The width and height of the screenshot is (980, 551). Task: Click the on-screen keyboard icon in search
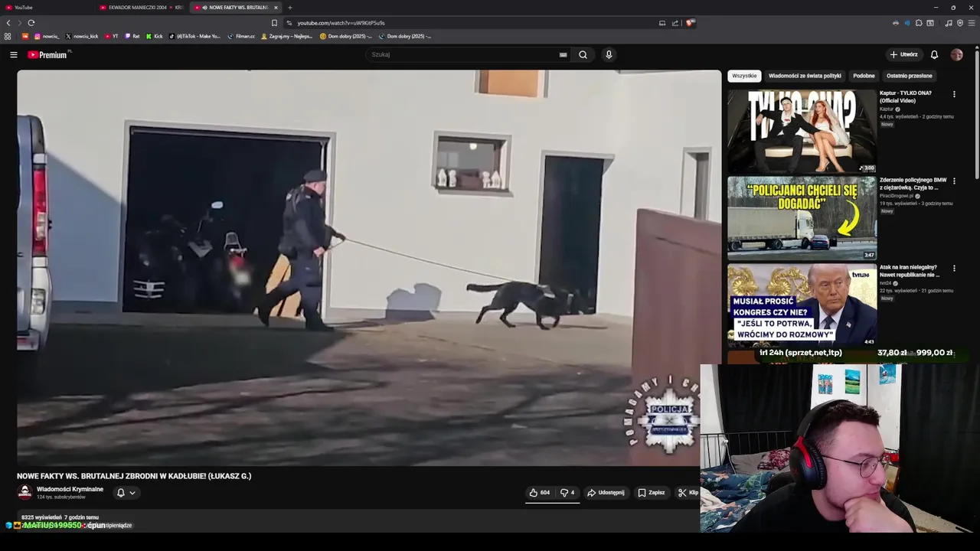(563, 54)
